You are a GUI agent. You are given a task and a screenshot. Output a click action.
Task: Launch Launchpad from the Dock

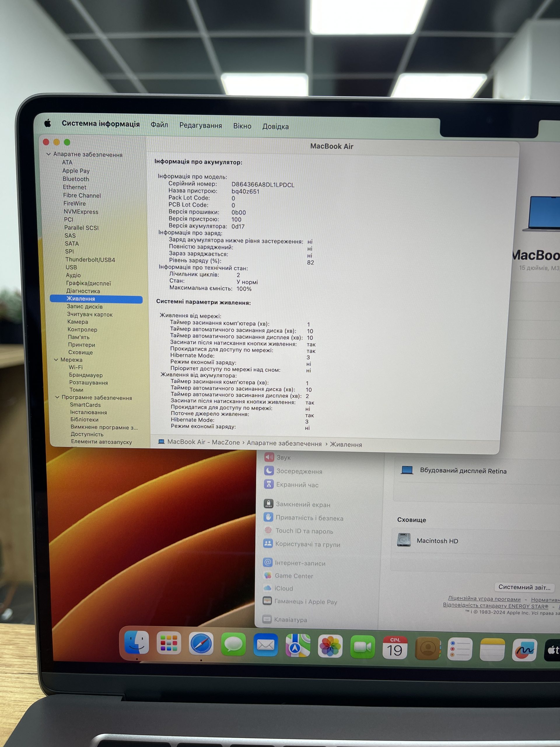point(169,643)
